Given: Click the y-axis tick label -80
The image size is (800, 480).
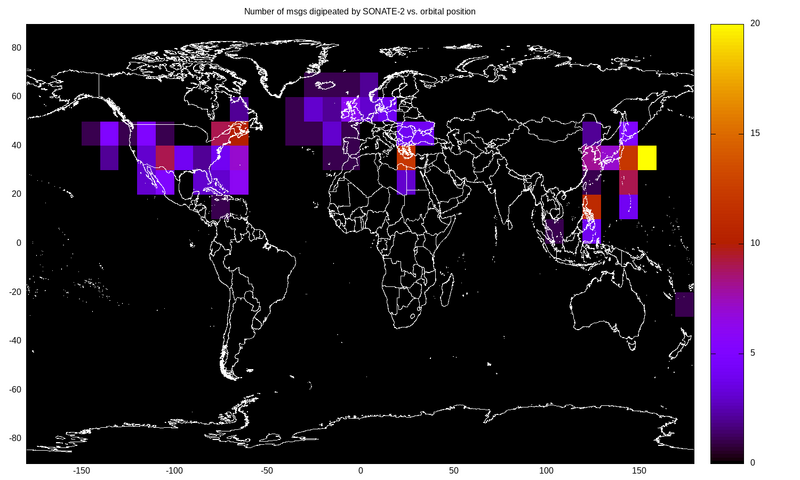Looking at the screenshot, I should point(15,438).
